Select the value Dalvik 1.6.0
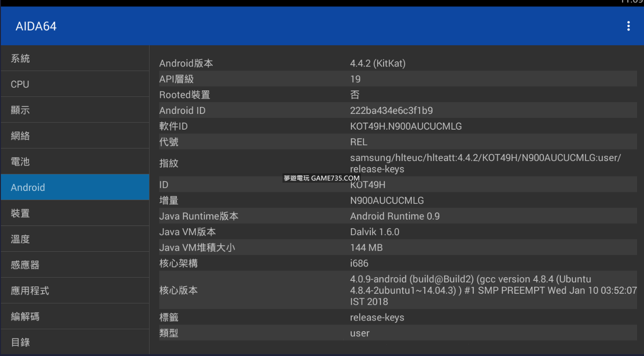The width and height of the screenshot is (644, 356). click(x=374, y=231)
